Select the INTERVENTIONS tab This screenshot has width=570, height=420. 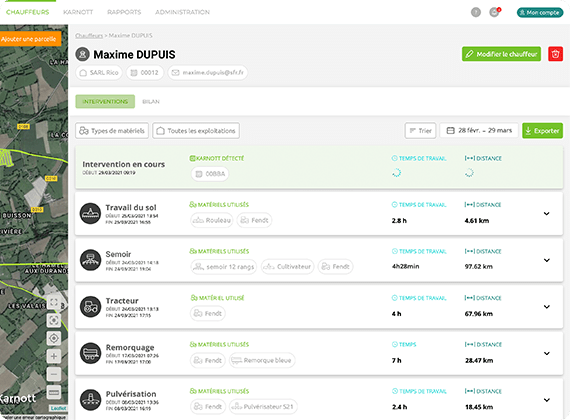[105, 101]
